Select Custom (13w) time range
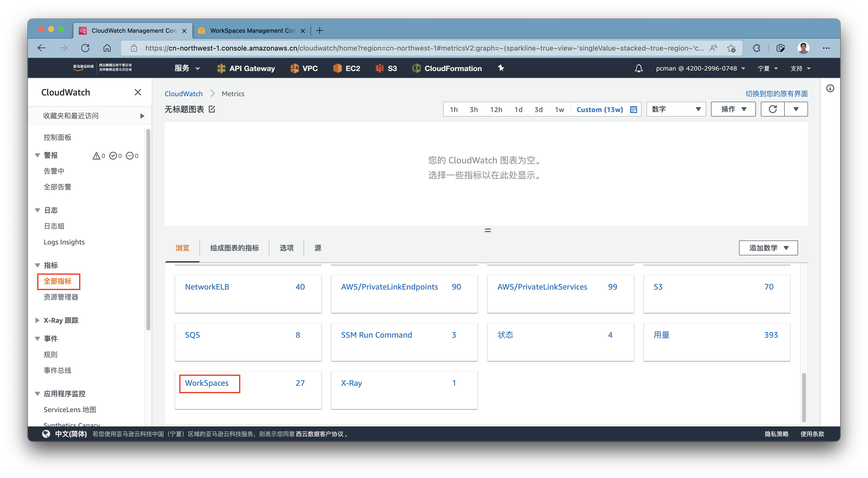The width and height of the screenshot is (868, 478). (600, 110)
